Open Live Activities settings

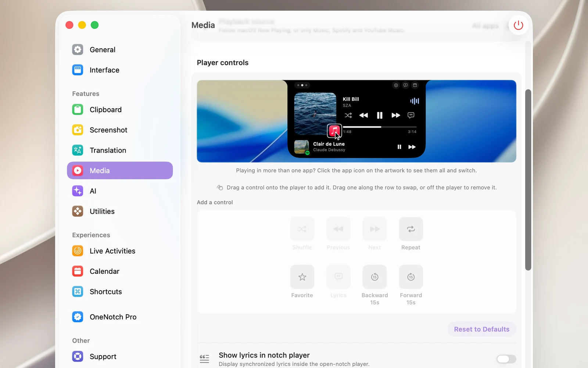coord(120,251)
